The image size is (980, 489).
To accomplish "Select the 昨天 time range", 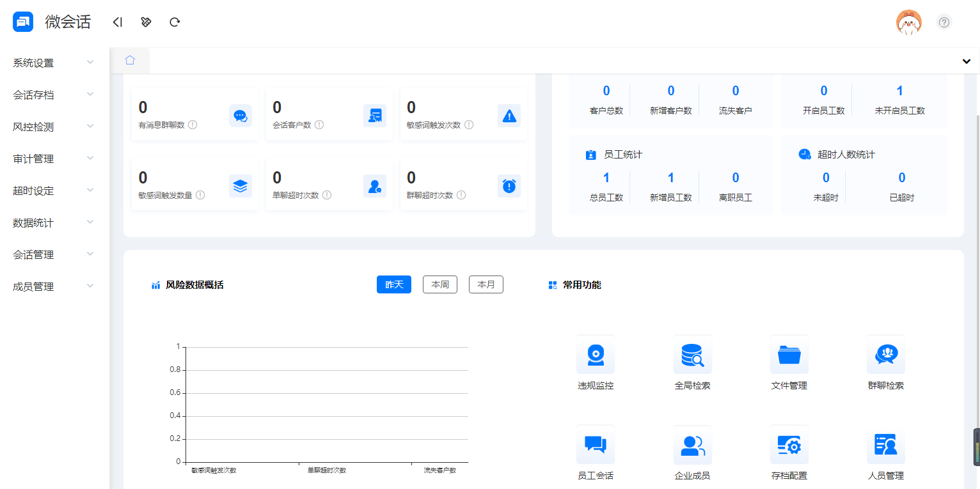I will [x=393, y=284].
